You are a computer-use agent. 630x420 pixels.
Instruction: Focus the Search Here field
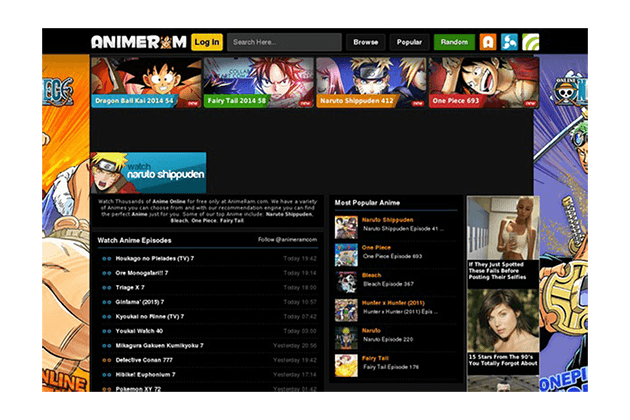[284, 42]
